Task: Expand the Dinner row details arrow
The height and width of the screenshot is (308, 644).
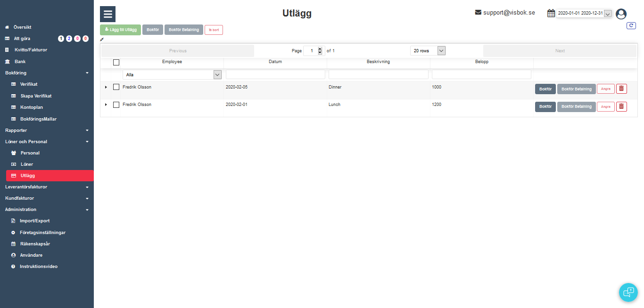Action: 106,87
